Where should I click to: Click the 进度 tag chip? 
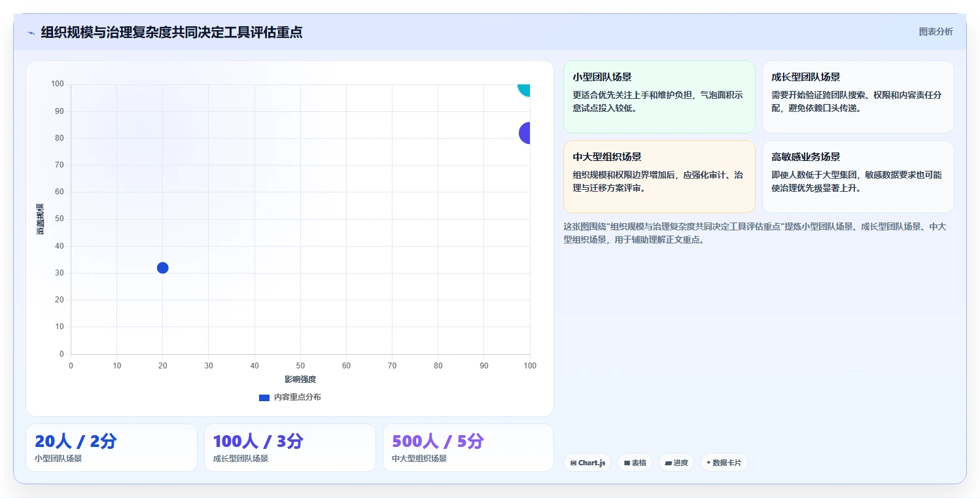(676, 463)
